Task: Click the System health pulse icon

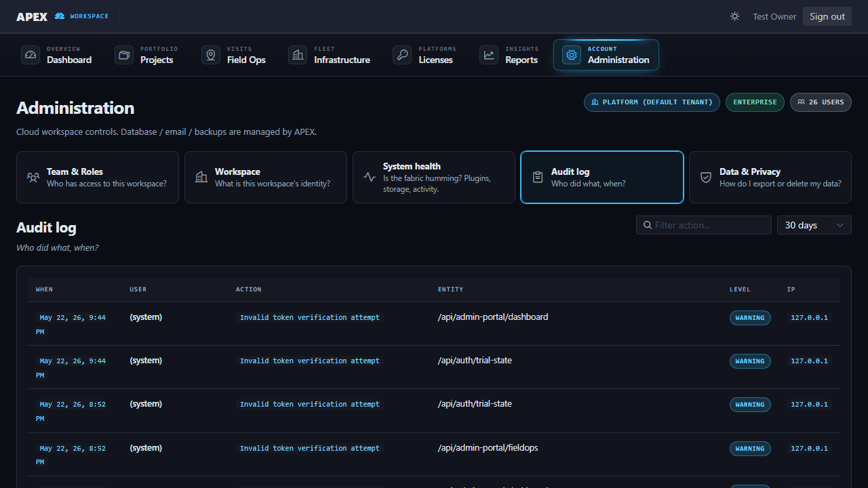Action: pyautogui.click(x=370, y=178)
